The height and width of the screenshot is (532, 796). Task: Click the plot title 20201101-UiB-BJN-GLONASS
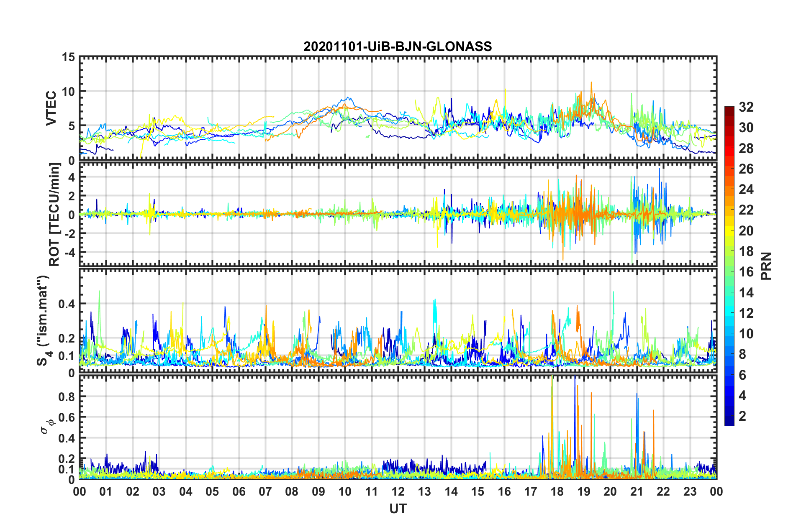coord(398,46)
